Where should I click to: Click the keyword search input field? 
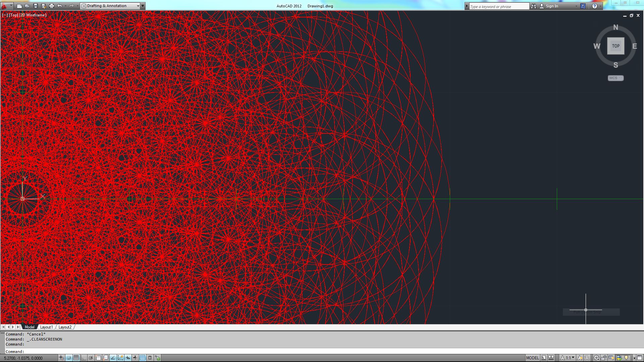[x=499, y=6]
